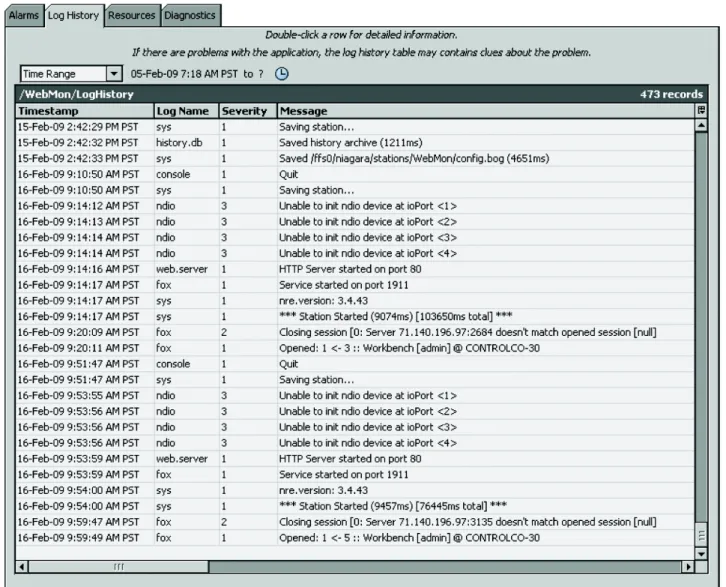This screenshot has width=726, height=587.
Task: Select the Opened: 1 <- 5 Workbench message
Action: 409,538
